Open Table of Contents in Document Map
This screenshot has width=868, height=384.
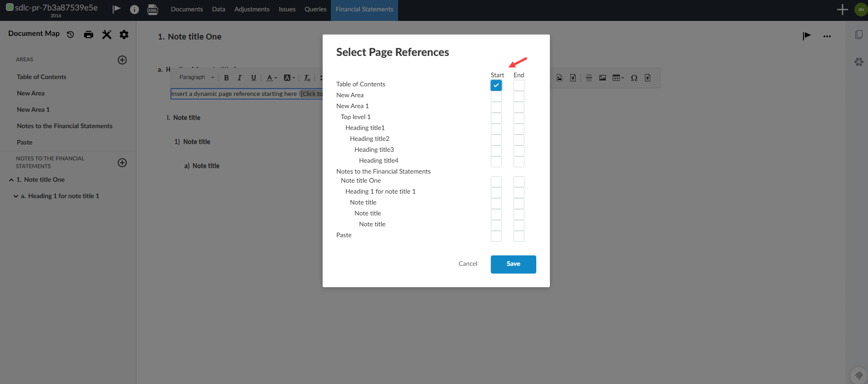42,77
